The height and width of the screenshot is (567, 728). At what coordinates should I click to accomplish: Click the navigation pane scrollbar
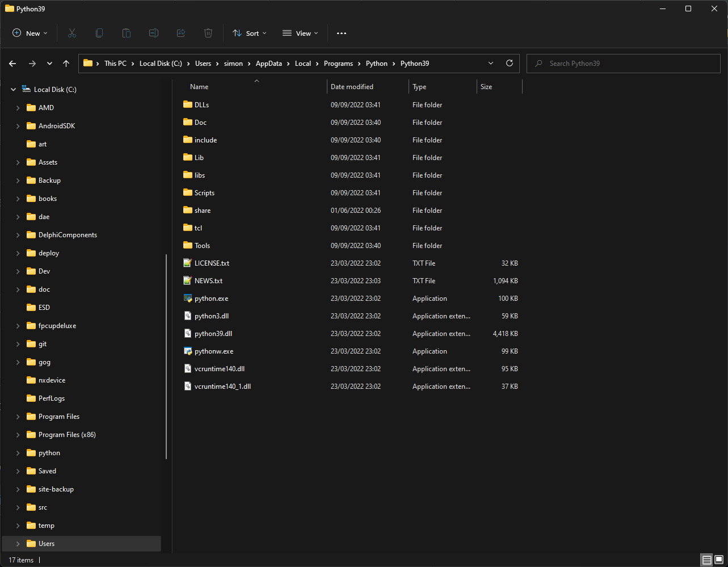[x=166, y=356]
